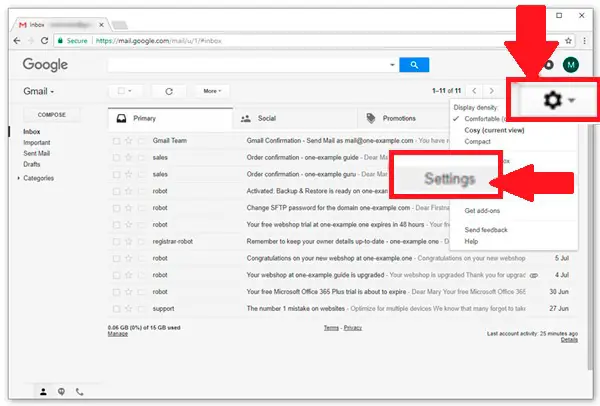
Task: Open Sent Mail folder
Action: pos(36,153)
